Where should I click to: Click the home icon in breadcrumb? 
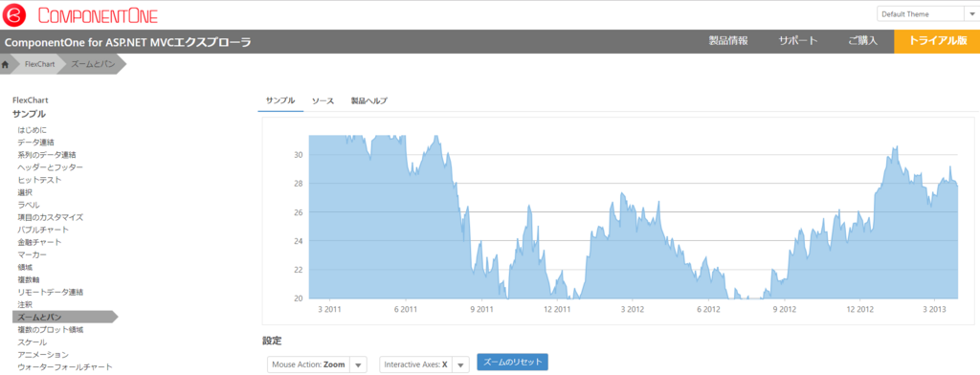pos(6,64)
